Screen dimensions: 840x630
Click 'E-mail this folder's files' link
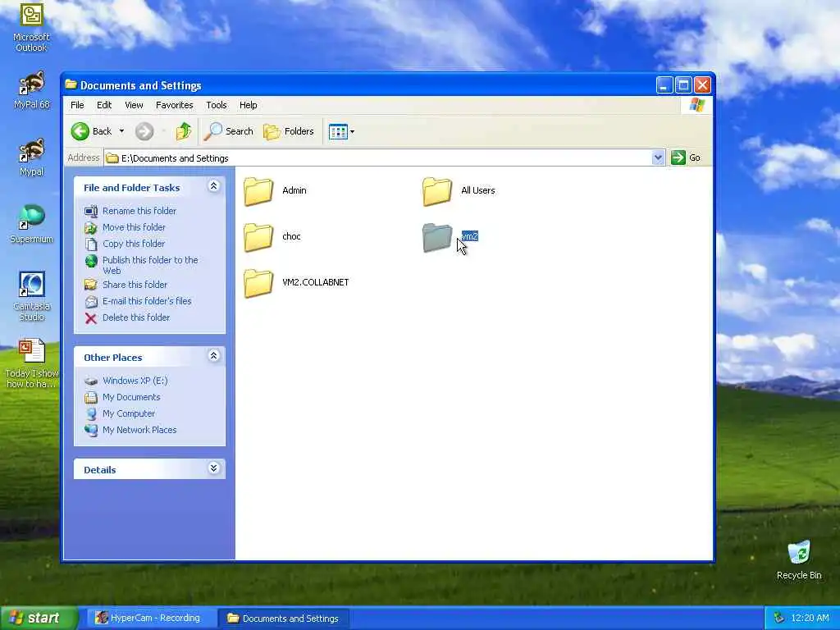click(147, 301)
